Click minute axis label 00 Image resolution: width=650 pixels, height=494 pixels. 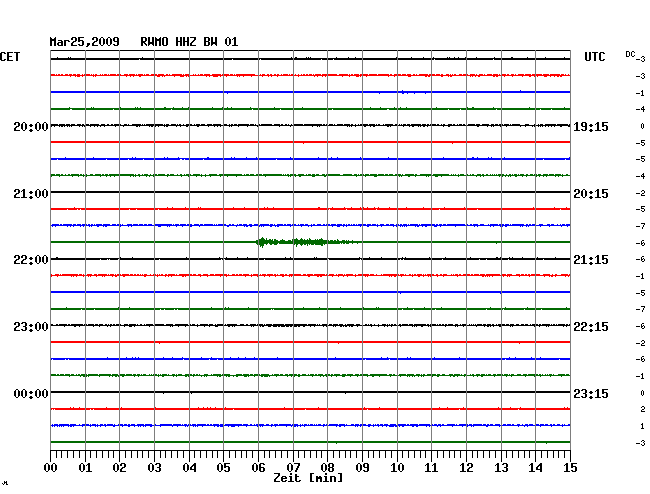pos(51,468)
